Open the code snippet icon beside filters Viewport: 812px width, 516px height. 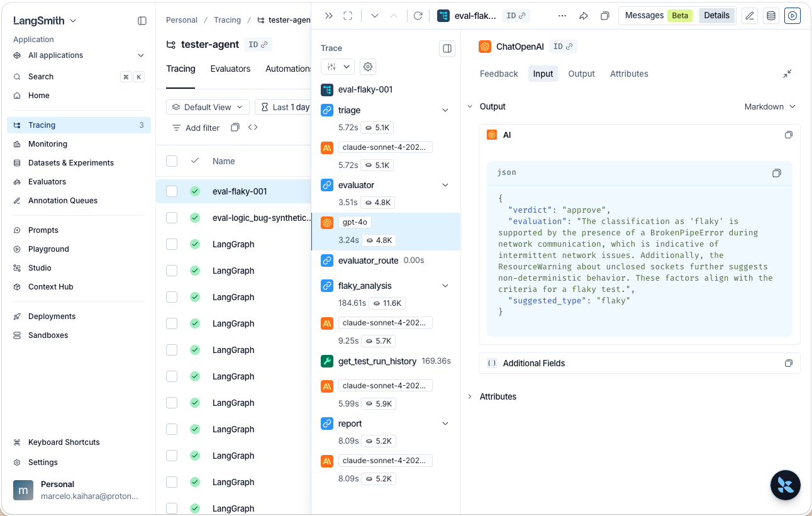pos(253,127)
